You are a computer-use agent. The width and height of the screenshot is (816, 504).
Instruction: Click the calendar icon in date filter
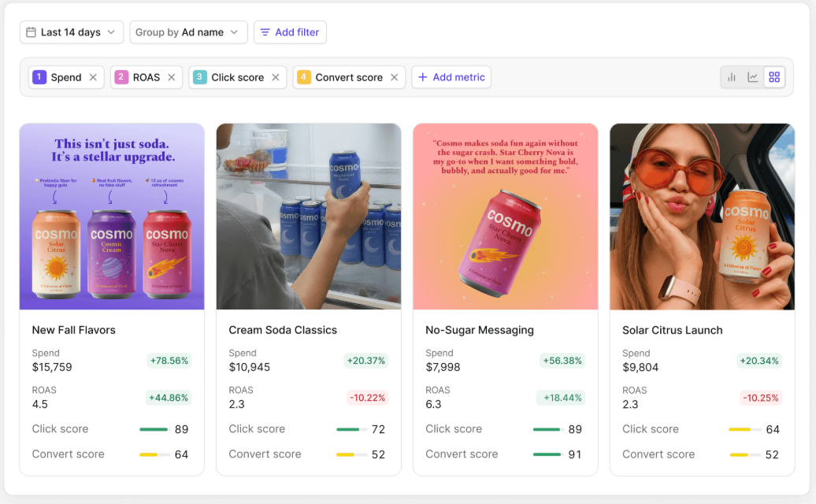coord(31,32)
